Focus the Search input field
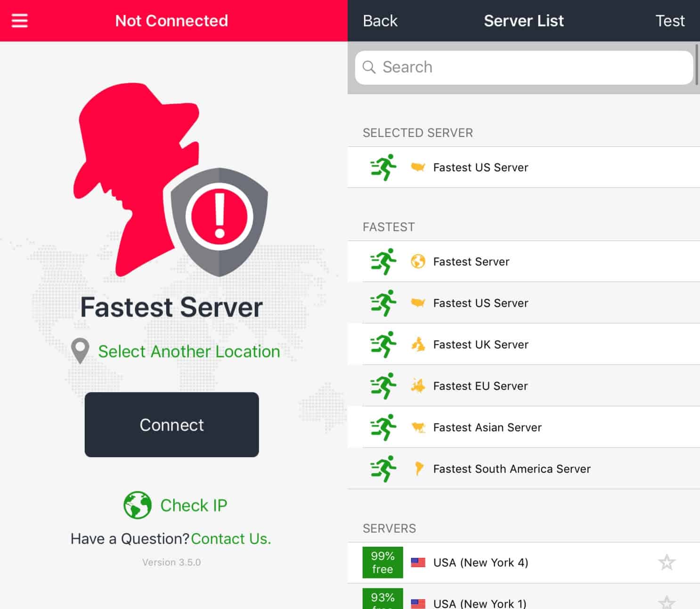 tap(524, 67)
